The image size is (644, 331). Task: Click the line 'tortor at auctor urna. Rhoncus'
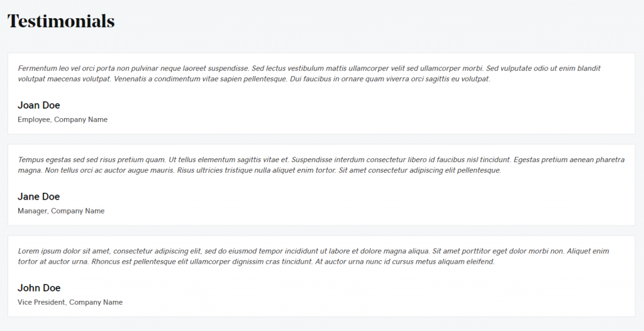click(257, 262)
